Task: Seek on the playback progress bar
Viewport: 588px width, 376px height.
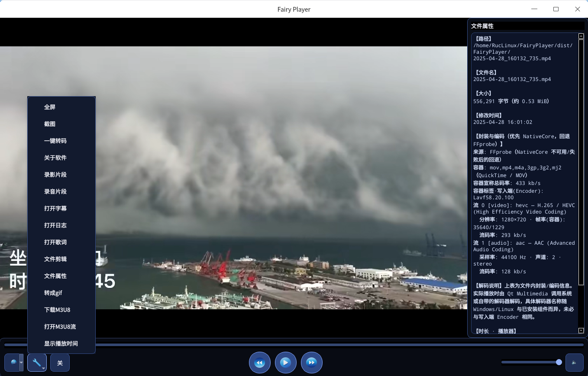Action: click(294, 345)
